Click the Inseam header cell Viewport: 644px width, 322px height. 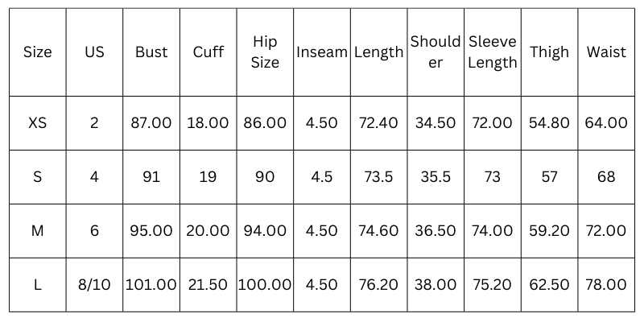[x=322, y=52]
